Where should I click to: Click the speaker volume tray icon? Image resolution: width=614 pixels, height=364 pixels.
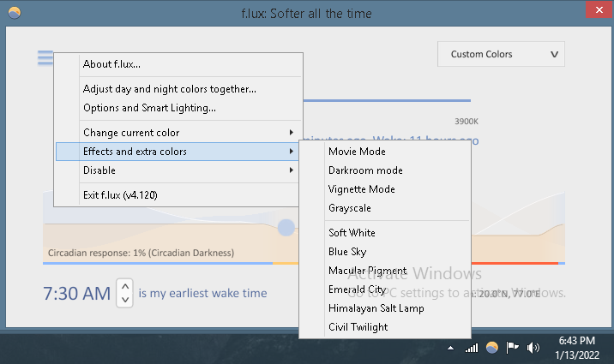[533, 347]
